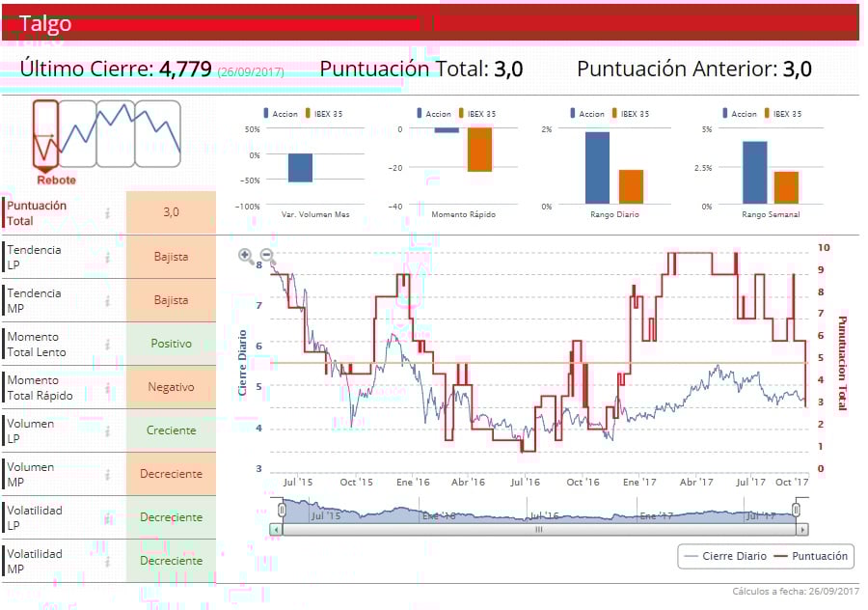Toggle Accion legend in Momento Rápido chart
The image size is (868, 610).
point(434,114)
